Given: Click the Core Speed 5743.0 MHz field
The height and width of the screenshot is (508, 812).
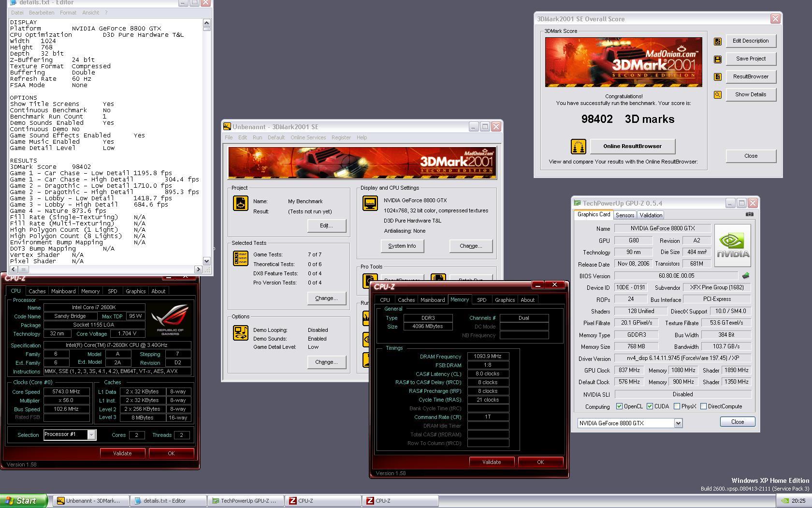Looking at the screenshot, I should pos(66,392).
